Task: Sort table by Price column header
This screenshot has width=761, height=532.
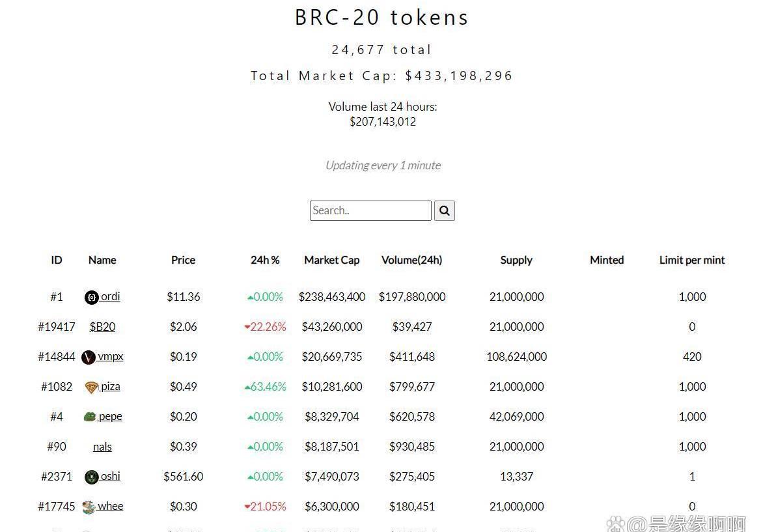Action: pyautogui.click(x=183, y=260)
